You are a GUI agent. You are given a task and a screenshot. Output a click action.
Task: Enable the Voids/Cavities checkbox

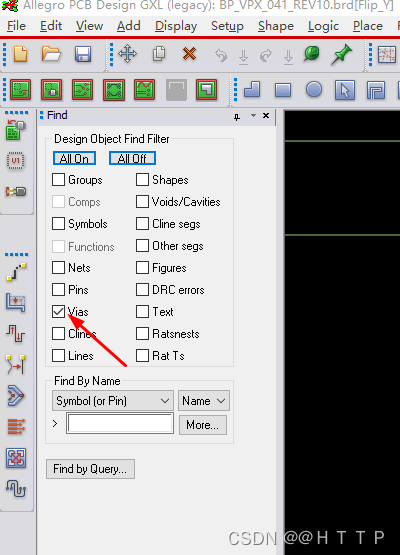142,202
